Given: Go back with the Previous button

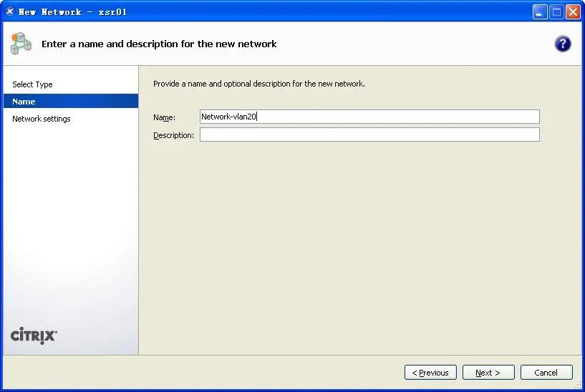Looking at the screenshot, I should [430, 373].
